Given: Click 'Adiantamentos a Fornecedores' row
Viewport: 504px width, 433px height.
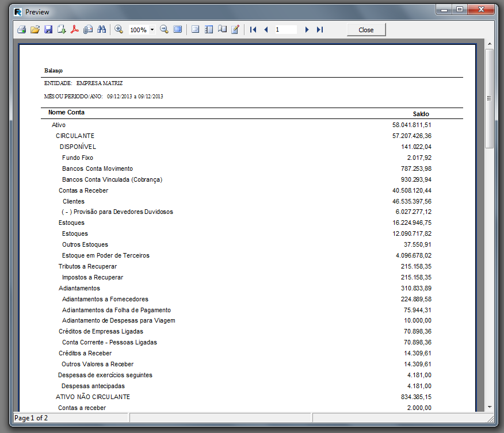Looking at the screenshot, I should (105, 299).
